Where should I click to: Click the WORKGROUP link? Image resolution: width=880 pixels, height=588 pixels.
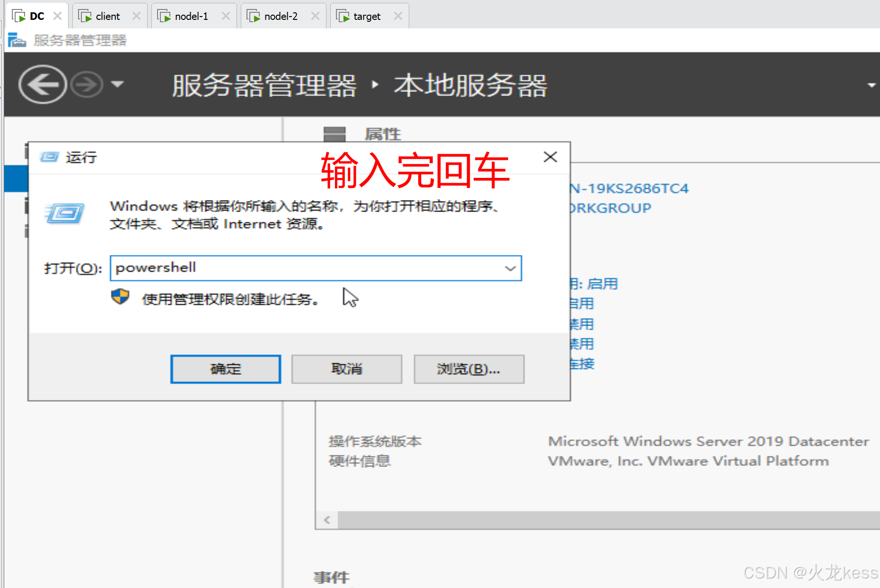611,208
